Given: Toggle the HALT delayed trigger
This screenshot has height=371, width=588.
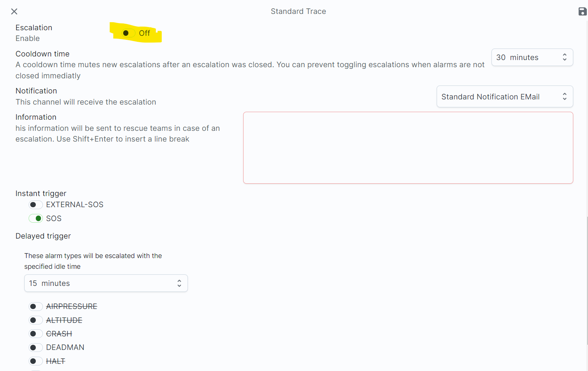Looking at the screenshot, I should click(35, 361).
